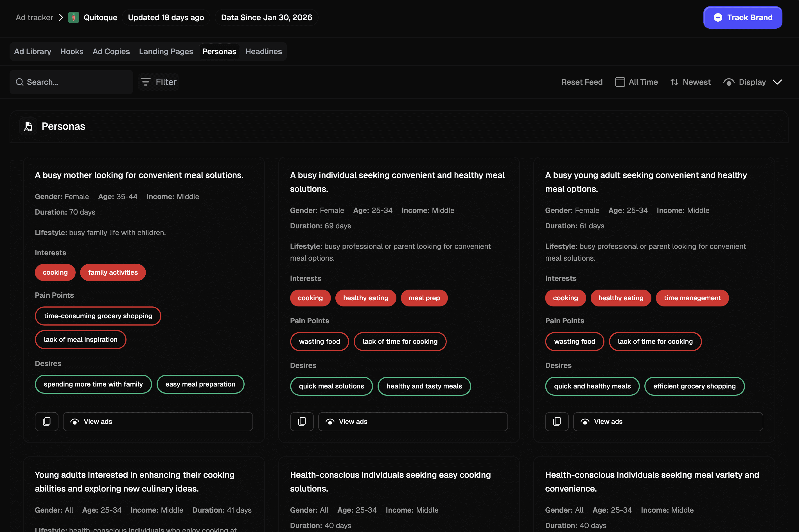The height and width of the screenshot is (532, 799).
Task: Expand the Display options chevron
Action: [x=777, y=82]
